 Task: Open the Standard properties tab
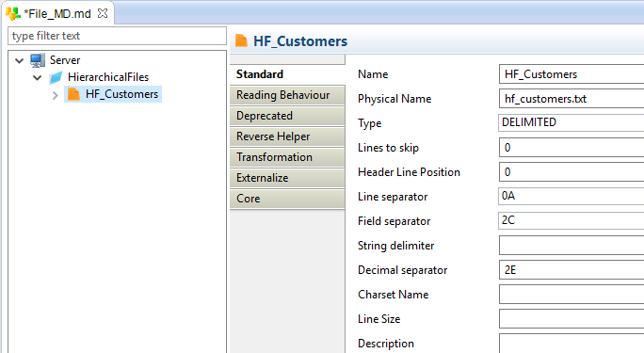[x=287, y=74]
